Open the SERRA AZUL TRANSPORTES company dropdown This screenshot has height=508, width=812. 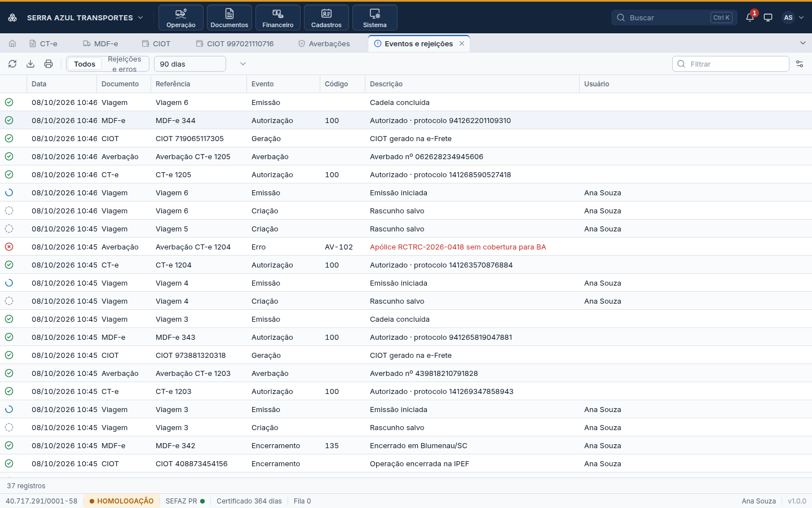tap(85, 17)
